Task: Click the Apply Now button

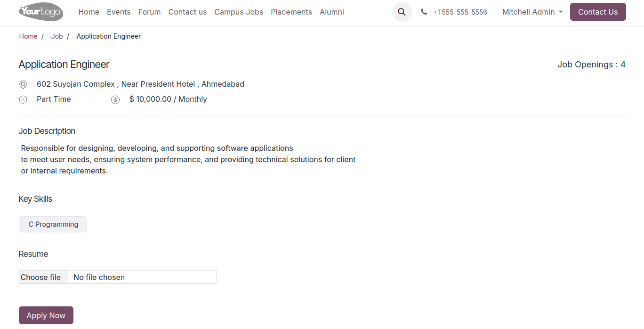Action: (x=46, y=315)
